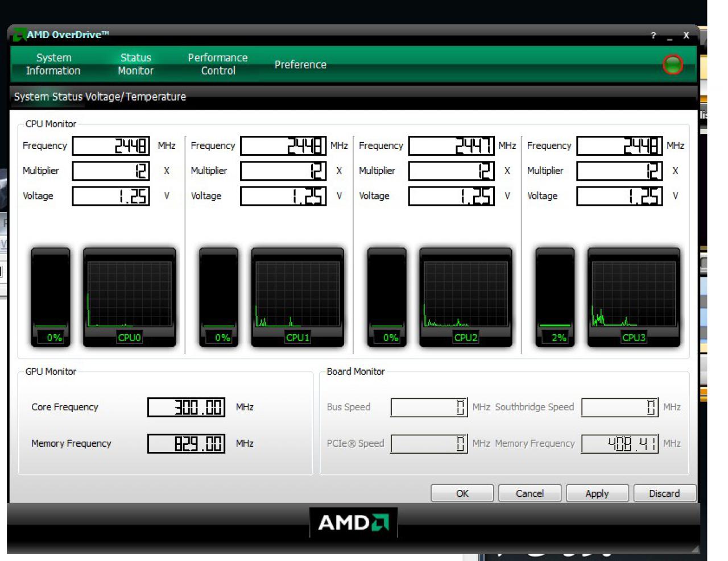Screen dimensions: 728x561
Task: Select the CPU1 usage graph
Action: coord(297,297)
